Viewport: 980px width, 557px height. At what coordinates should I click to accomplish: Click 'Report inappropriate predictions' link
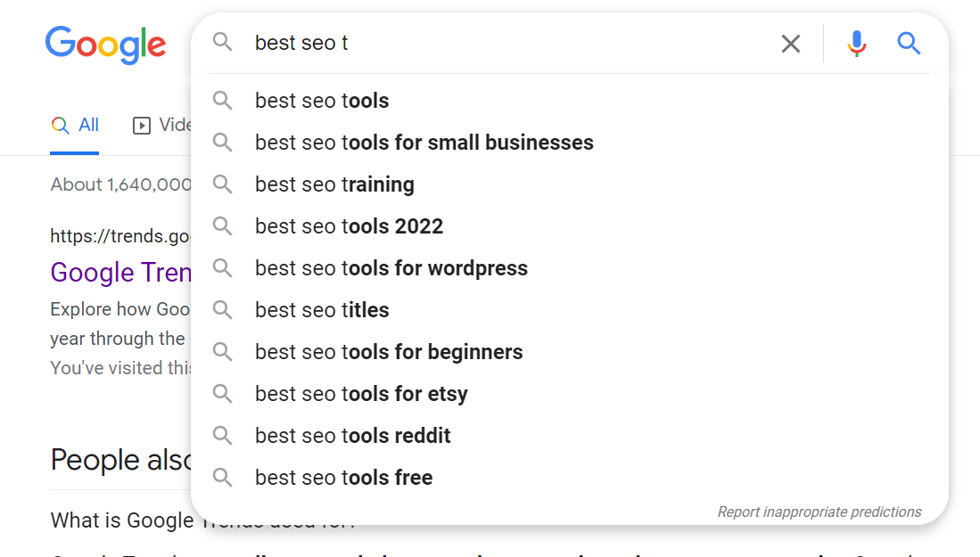819,512
